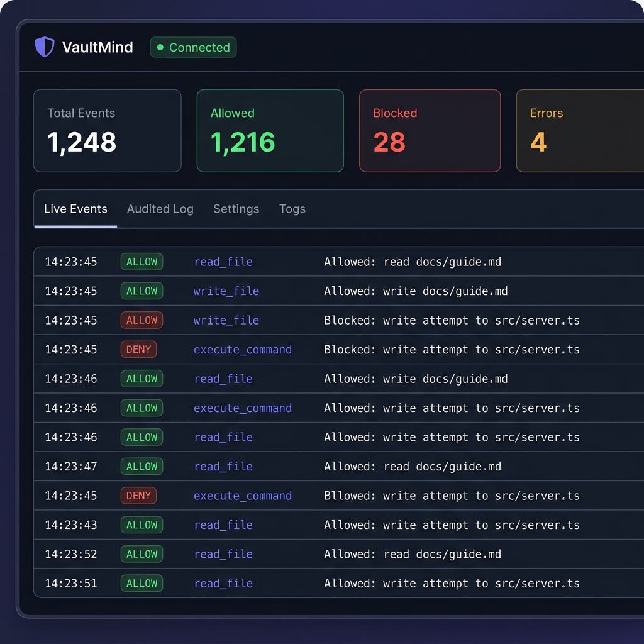Click the ALLOW badge in the 14:23:51 row
The height and width of the screenshot is (644, 644).
click(x=142, y=583)
